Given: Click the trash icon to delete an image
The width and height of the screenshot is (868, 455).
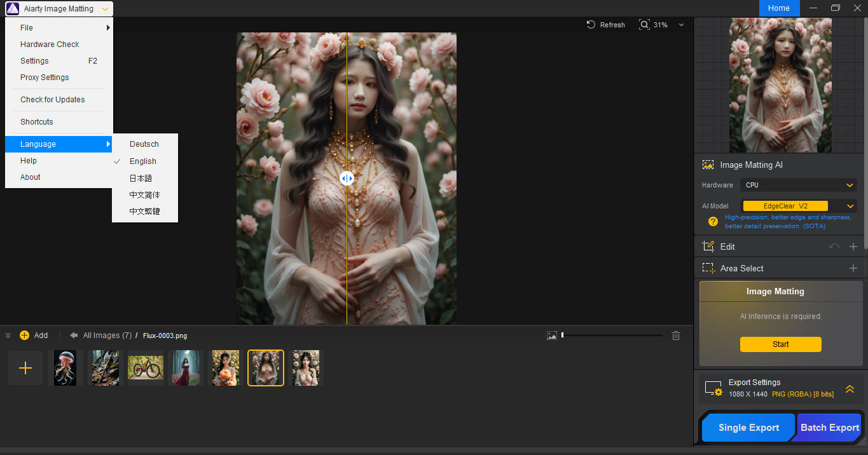Looking at the screenshot, I should [x=675, y=335].
